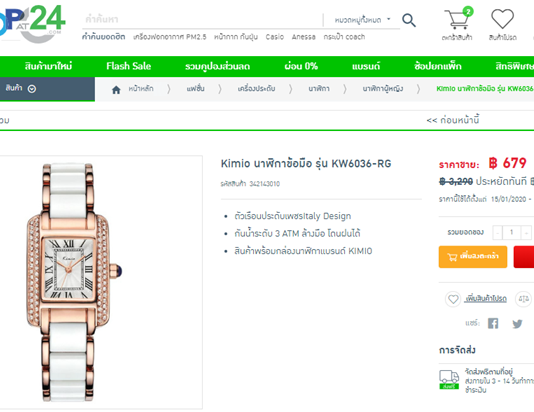Viewport: 534px width, 412px height.
Task: Click the home icon in breadcrumb
Action: (x=116, y=90)
